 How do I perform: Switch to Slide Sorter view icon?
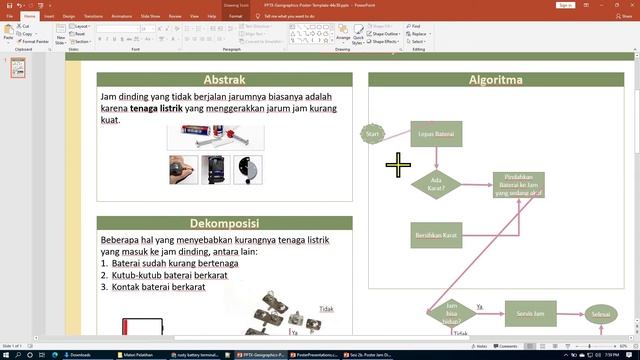click(542, 346)
